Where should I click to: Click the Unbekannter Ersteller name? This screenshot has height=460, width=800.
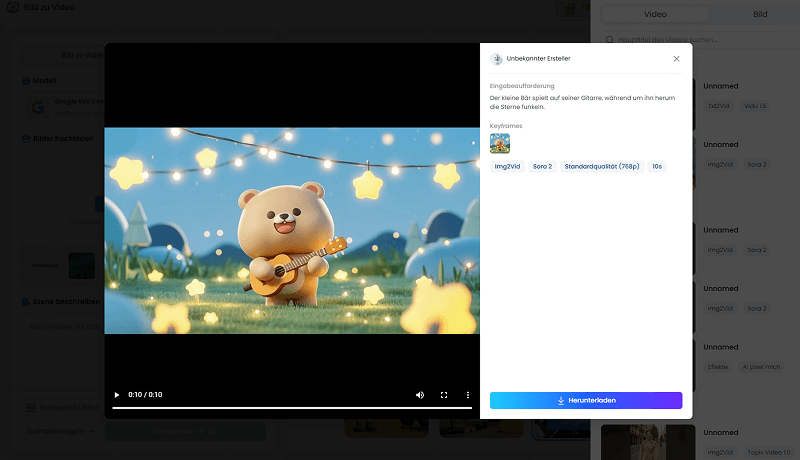point(540,59)
